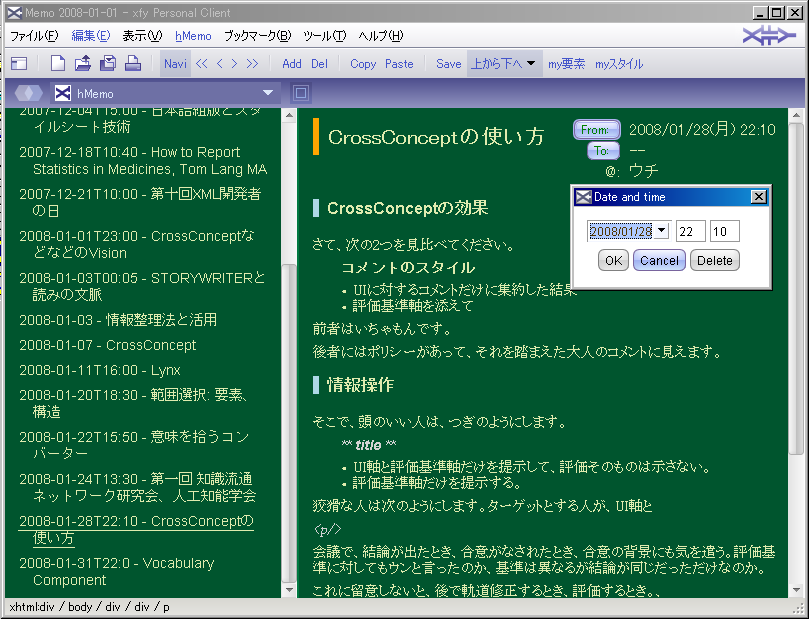The width and height of the screenshot is (809, 619).
Task: Open entry 2008-01-31T22:0 Vocabulary Component
Action: point(117,571)
